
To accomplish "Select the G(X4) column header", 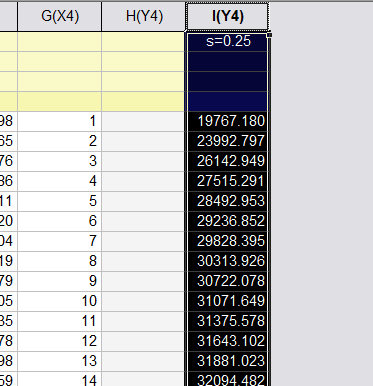I will pyautogui.click(x=60, y=16).
